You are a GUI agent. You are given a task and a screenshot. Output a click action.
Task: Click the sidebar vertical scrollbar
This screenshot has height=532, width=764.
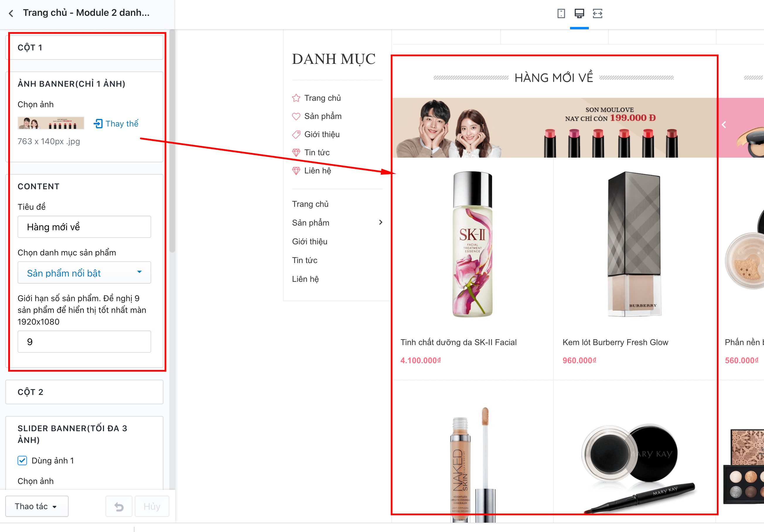[x=172, y=141]
